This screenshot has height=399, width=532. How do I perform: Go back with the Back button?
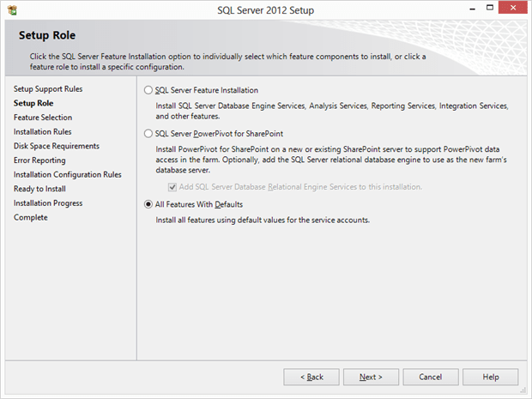(311, 377)
